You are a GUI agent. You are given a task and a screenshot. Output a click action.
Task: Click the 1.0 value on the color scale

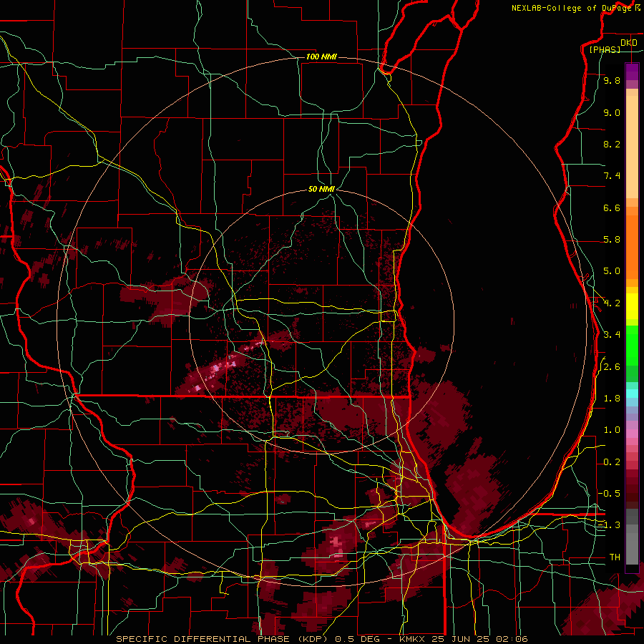tap(612, 430)
